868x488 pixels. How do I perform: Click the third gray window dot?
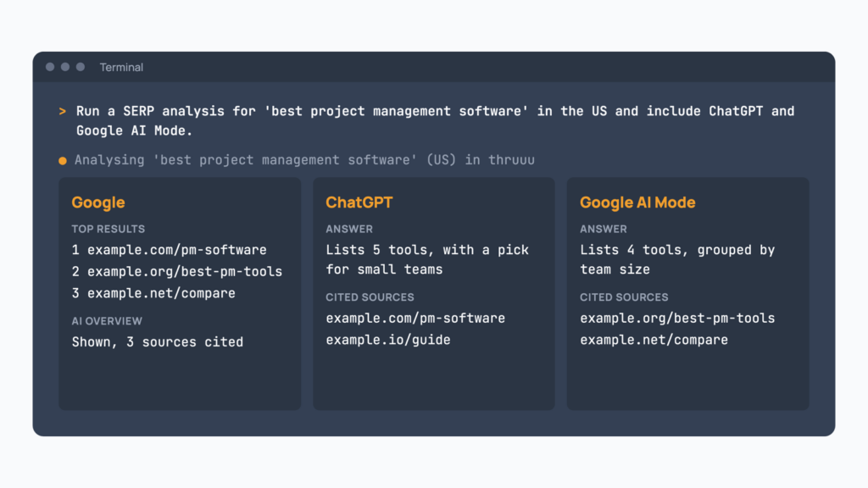click(x=81, y=67)
